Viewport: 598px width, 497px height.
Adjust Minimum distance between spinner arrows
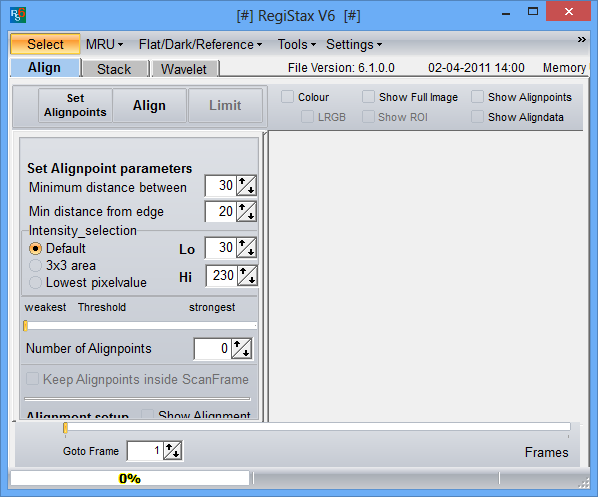[246, 186]
